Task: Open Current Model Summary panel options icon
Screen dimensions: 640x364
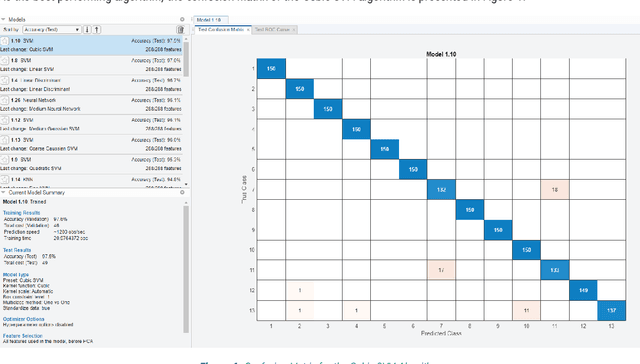Action: (182, 192)
